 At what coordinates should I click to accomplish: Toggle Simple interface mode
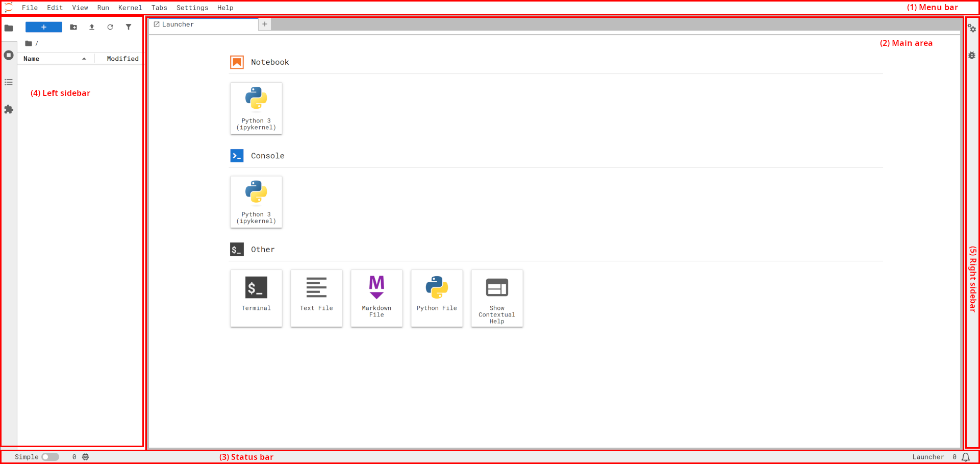click(x=51, y=457)
